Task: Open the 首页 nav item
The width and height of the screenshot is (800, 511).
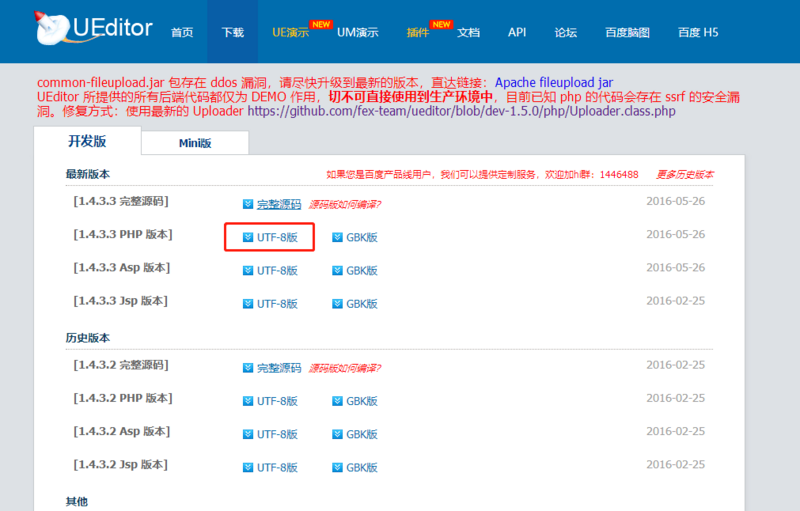Action: point(182,33)
